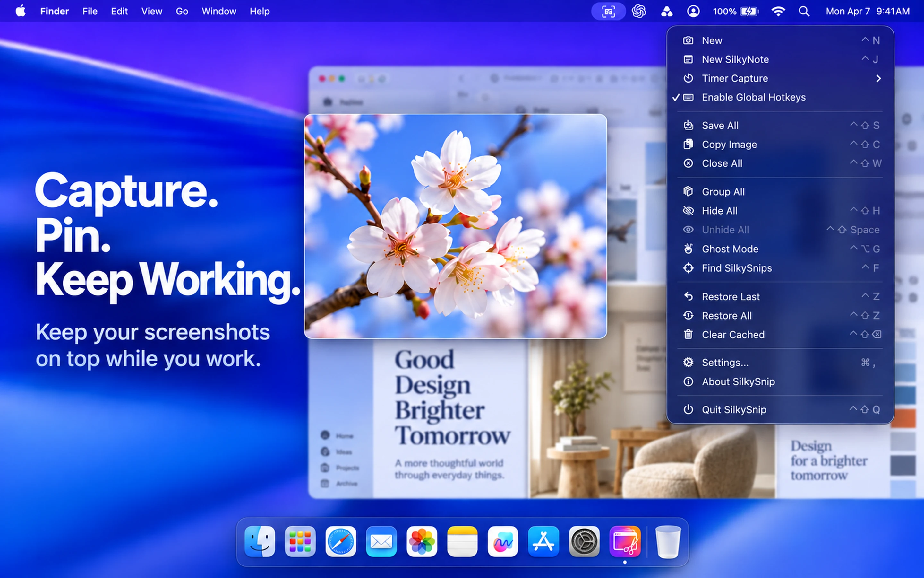Click Clear Cached menu item
924x578 pixels.
[x=780, y=335]
